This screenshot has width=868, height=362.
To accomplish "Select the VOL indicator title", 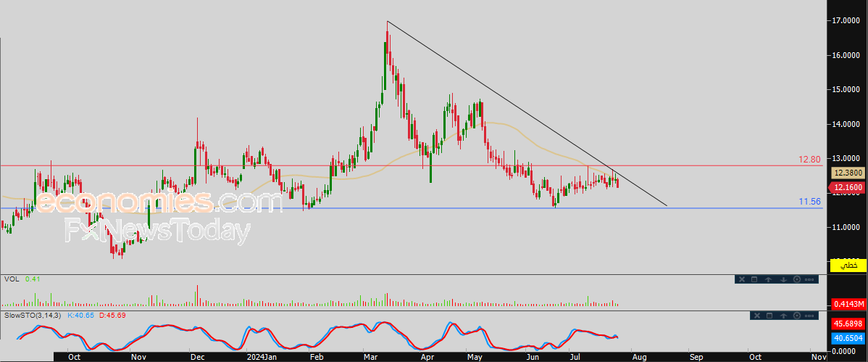I will [12, 279].
